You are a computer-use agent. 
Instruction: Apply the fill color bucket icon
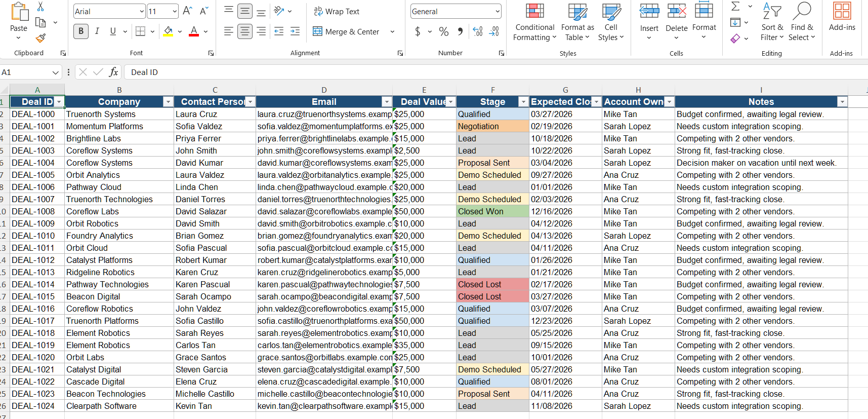[168, 31]
